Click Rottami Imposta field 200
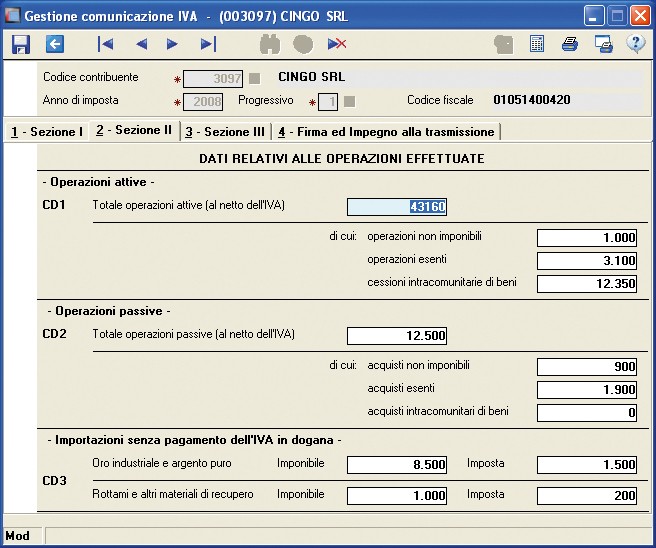656x548 pixels. tap(587, 496)
